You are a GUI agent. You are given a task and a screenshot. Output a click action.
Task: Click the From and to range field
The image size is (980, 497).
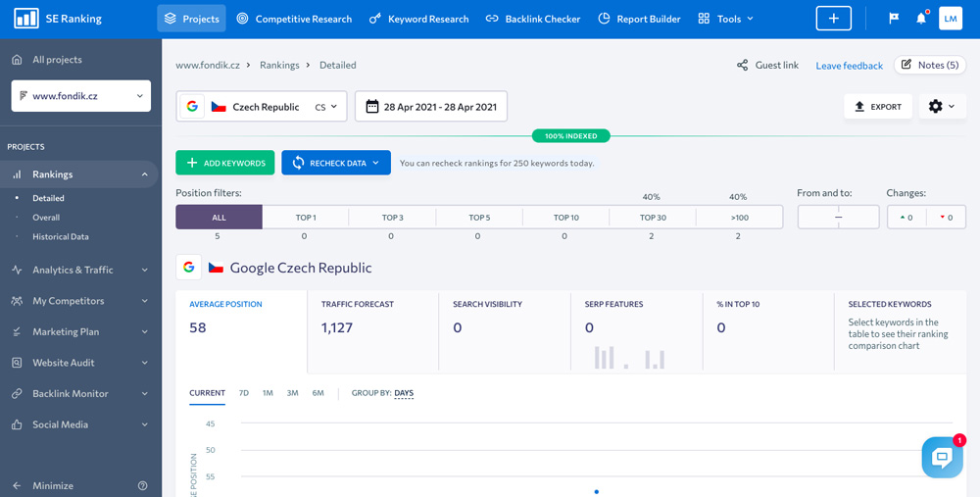(x=839, y=217)
